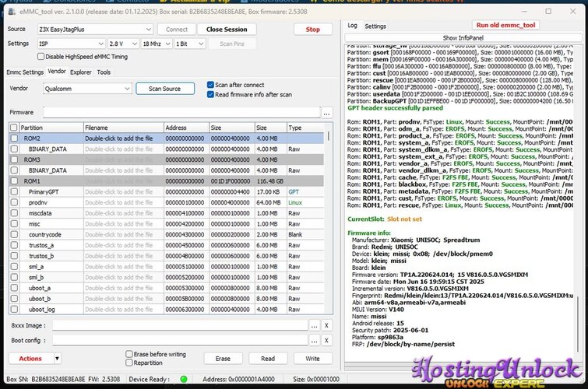
Task: Select the trustos_a partition row name
Action: pos(41,245)
